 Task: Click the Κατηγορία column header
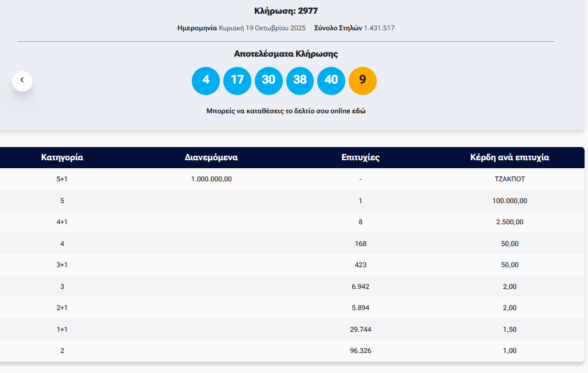tap(62, 157)
